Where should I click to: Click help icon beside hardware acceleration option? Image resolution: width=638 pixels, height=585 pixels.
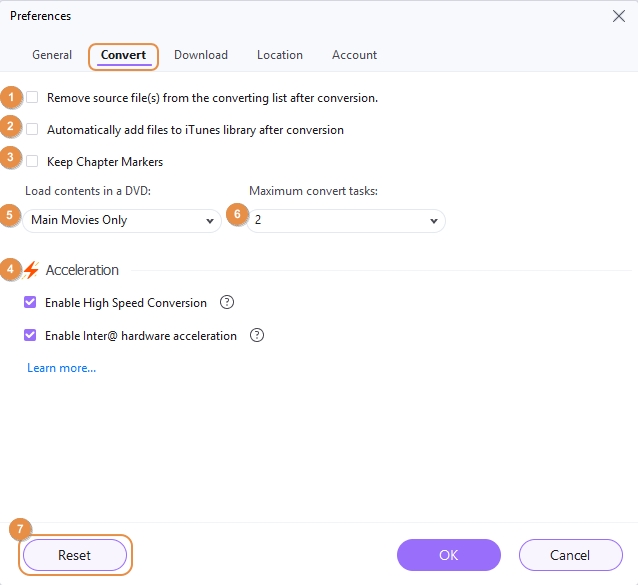[x=257, y=336]
